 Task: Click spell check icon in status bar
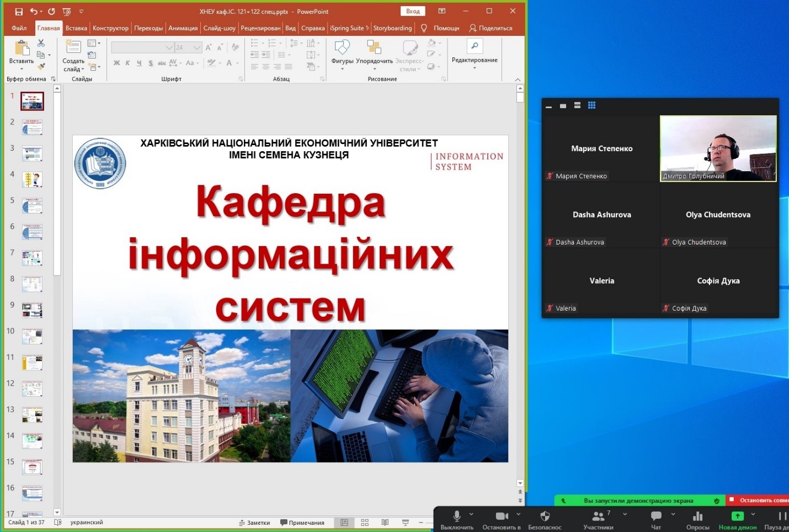[x=58, y=522]
